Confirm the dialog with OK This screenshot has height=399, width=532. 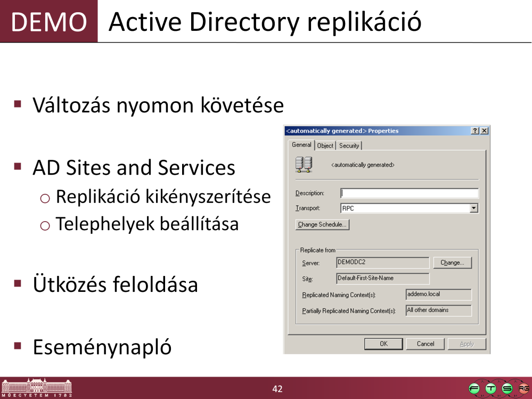(x=383, y=344)
